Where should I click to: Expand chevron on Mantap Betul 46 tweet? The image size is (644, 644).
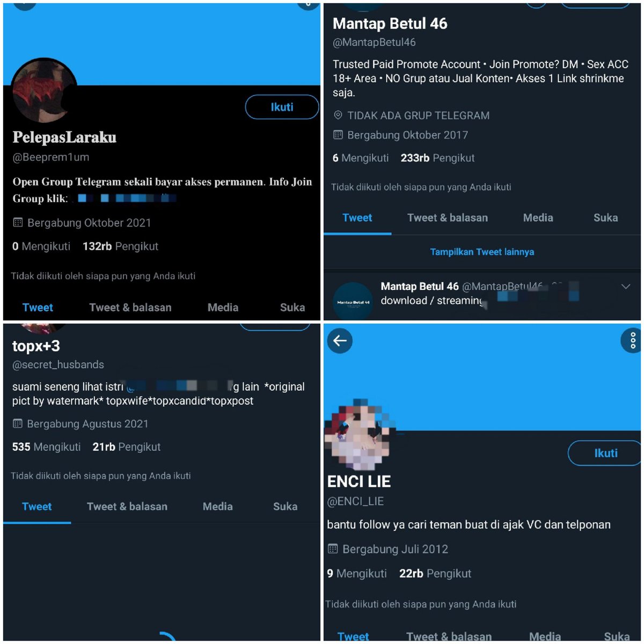626,287
